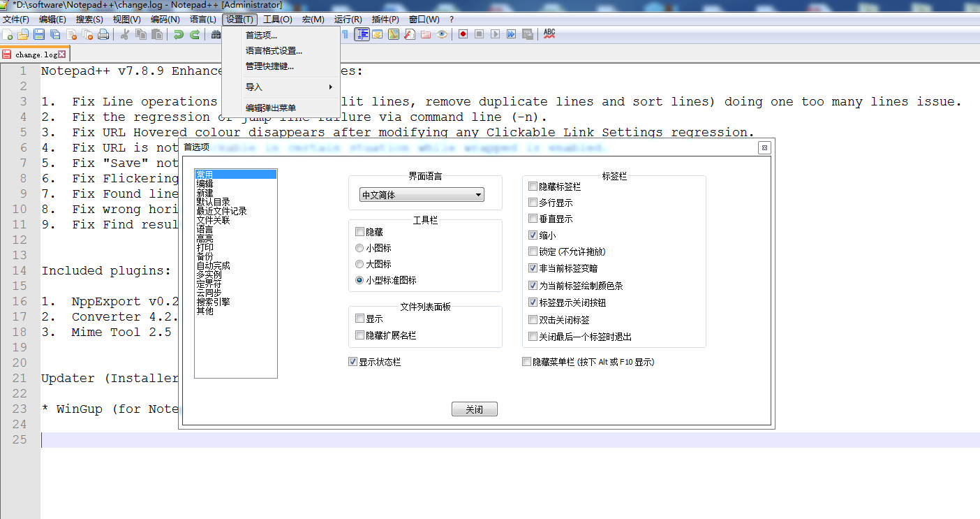Click the lightning-bolt user-defined language icon
Screen dimensions: 980x519
coord(378,34)
